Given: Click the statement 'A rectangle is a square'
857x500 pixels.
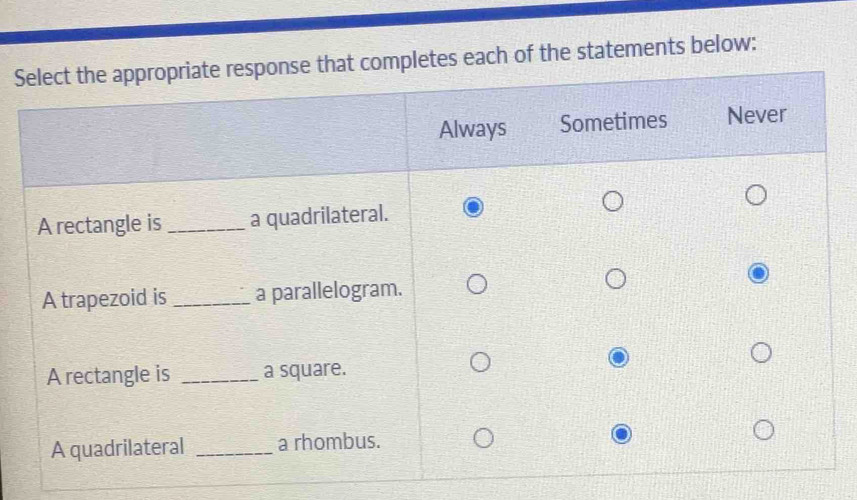Looking at the screenshot, I should (197, 374).
